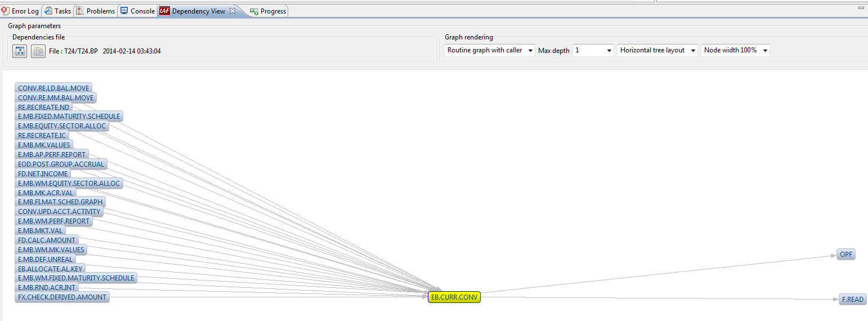
Task: Select the F.READ node in graph
Action: click(852, 300)
